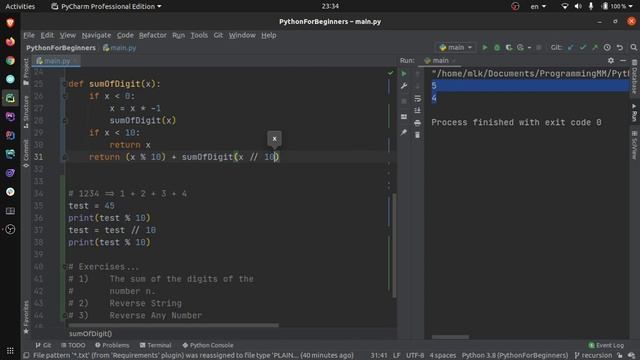Image resolution: width=640 pixels, height=360 pixels.
Task: Rerun main in Run panel
Action: [x=404, y=73]
